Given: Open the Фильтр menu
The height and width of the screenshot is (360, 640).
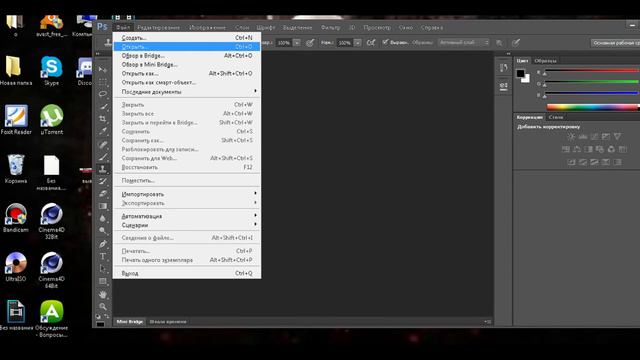Looking at the screenshot, I should pos(330,28).
